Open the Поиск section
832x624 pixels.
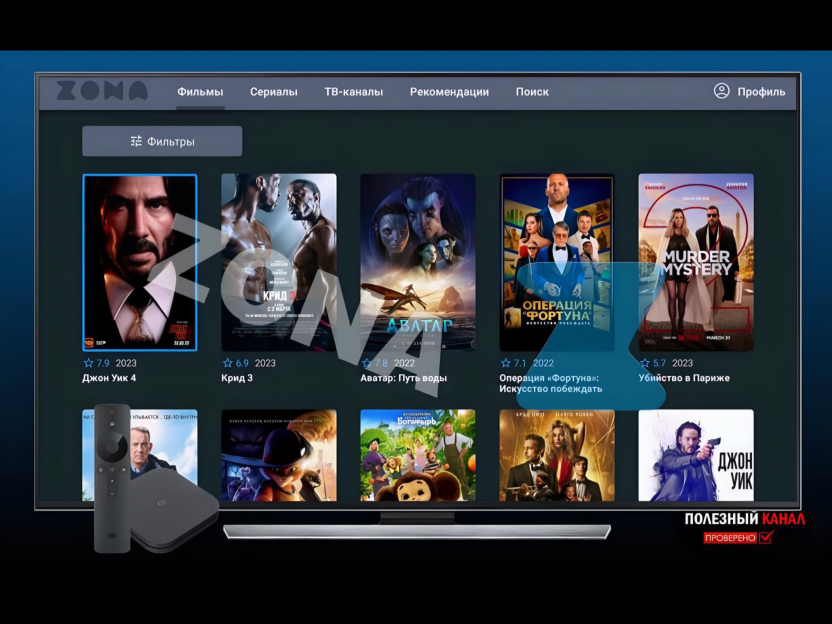[x=532, y=92]
